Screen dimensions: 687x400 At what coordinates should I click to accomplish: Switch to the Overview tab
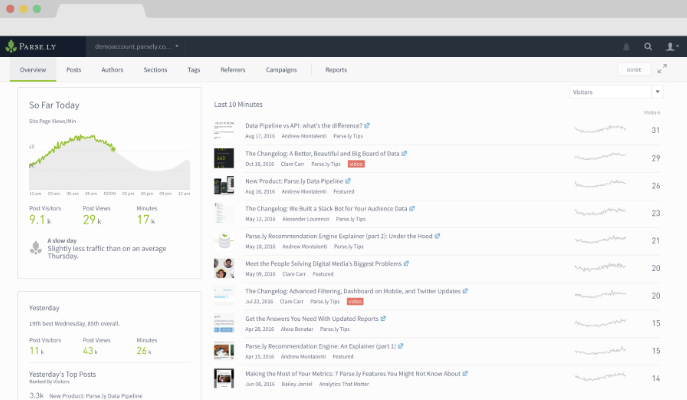[33, 70]
